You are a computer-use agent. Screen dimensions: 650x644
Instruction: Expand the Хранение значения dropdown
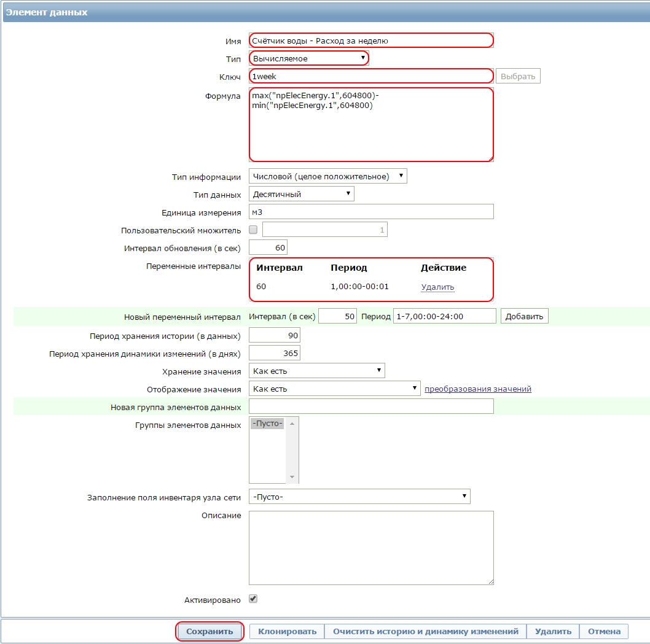(317, 371)
